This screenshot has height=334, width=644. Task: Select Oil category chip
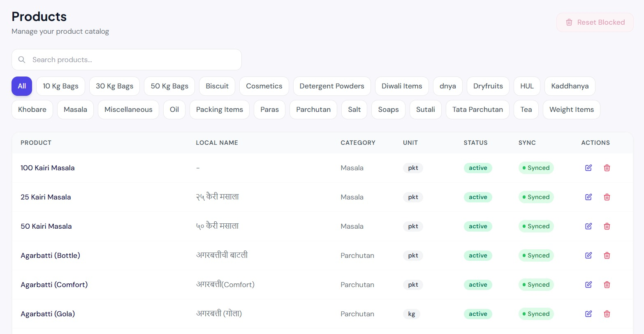tap(174, 109)
